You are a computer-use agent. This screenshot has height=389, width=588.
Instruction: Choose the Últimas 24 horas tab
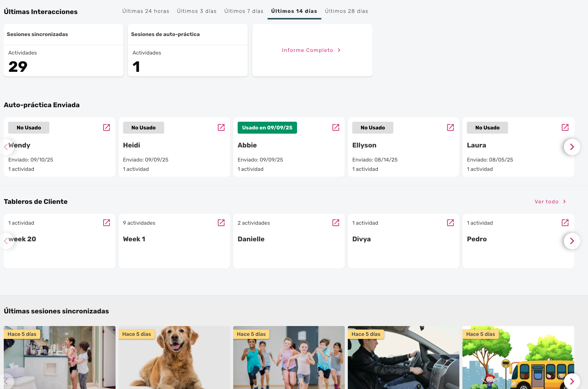tap(146, 11)
